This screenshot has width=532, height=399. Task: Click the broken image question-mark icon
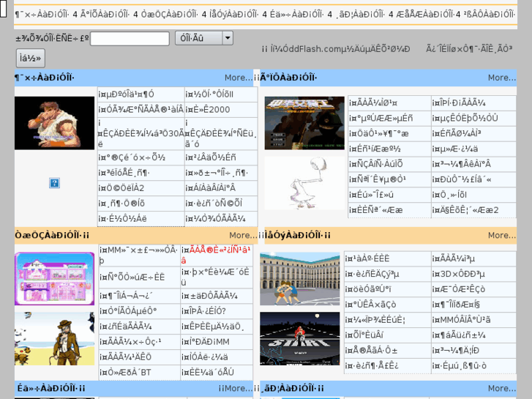click(x=54, y=183)
